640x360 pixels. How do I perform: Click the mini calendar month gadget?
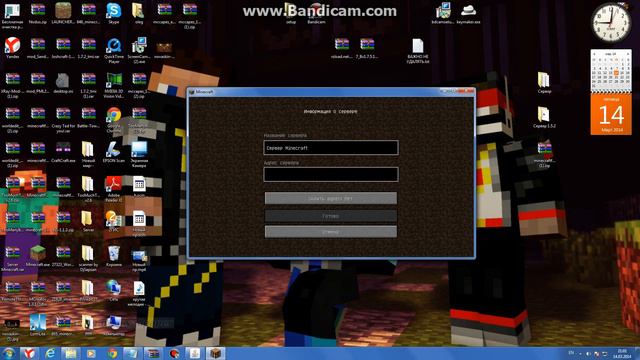tap(611, 70)
